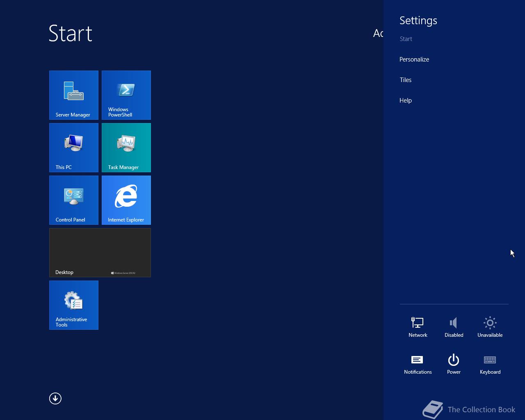Click the Unavailable brightness icon
The image size is (525, 420).
(490, 327)
